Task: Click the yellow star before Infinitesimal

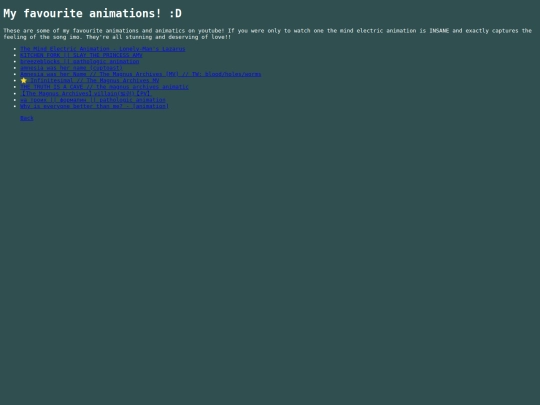Action: point(23,81)
